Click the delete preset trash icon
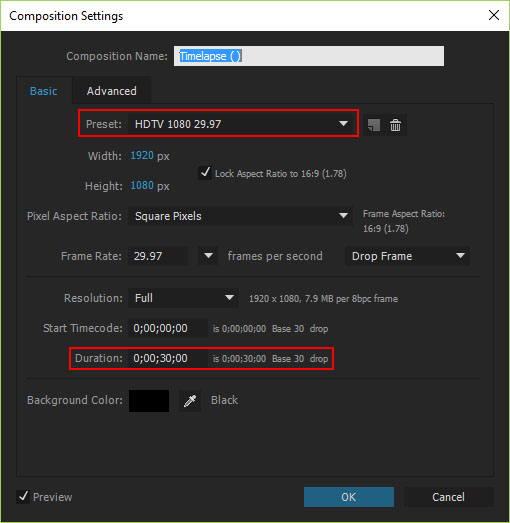This screenshot has height=523, width=510. click(395, 125)
